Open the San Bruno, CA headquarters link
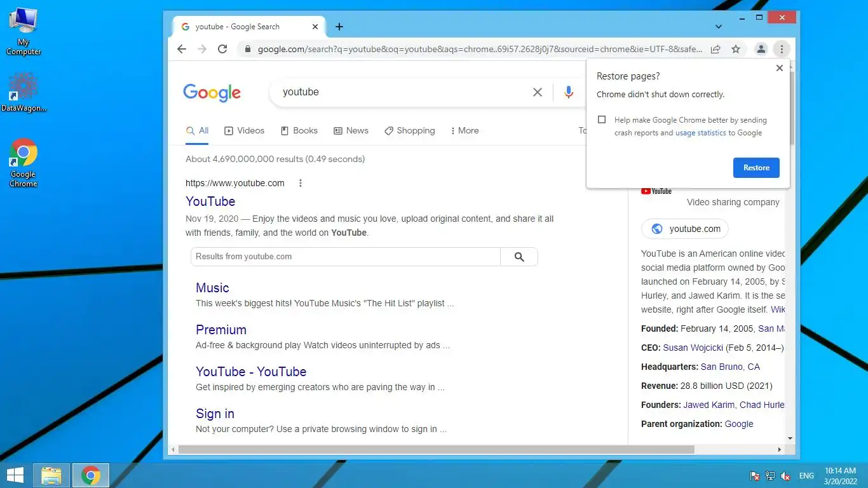This screenshot has width=868, height=488. 730,367
